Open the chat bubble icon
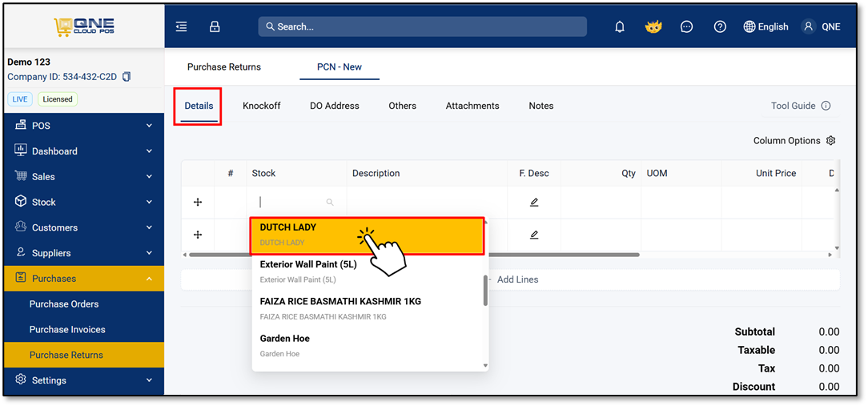The width and height of the screenshot is (868, 406). tap(686, 26)
